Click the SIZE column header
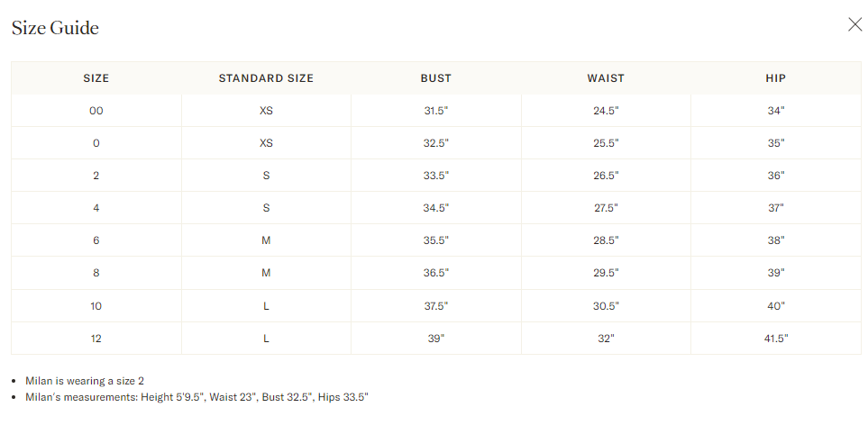Image resolution: width=868 pixels, height=425 pixels. tap(96, 78)
